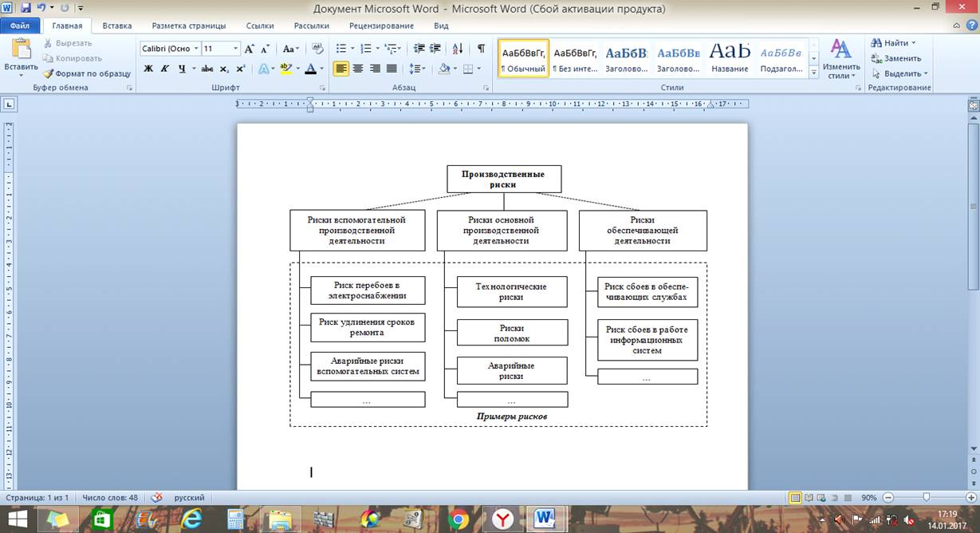The height and width of the screenshot is (533, 980).
Task: Sort the selected text alphabetically
Action: coord(458,49)
